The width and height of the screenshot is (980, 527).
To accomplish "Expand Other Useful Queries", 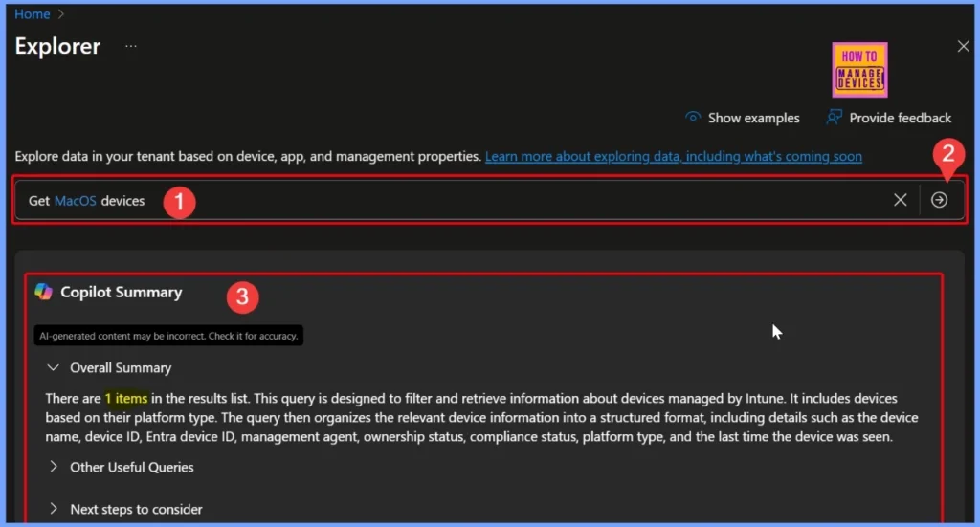I will 54,467.
